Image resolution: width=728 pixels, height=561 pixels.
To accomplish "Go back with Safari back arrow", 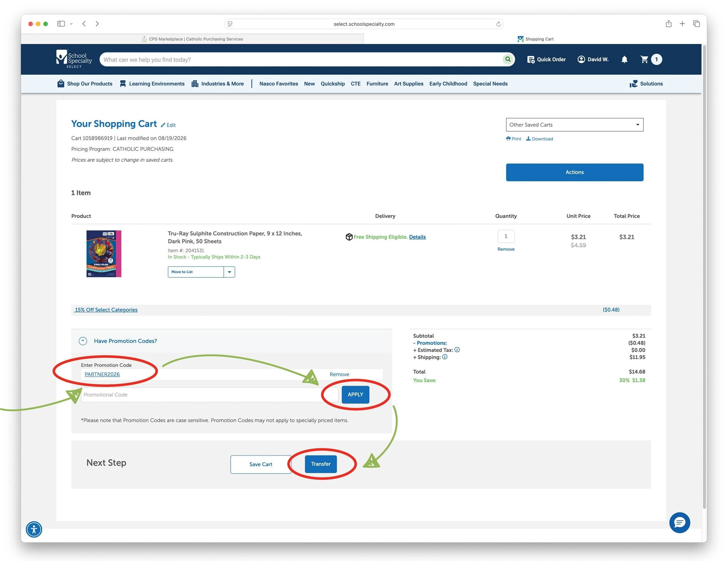I will point(84,24).
